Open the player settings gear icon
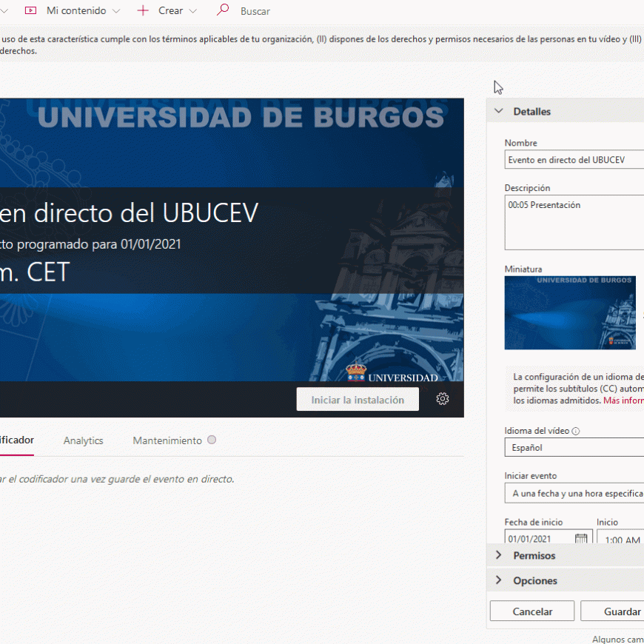Viewport: 644px width, 644px height. point(443,399)
